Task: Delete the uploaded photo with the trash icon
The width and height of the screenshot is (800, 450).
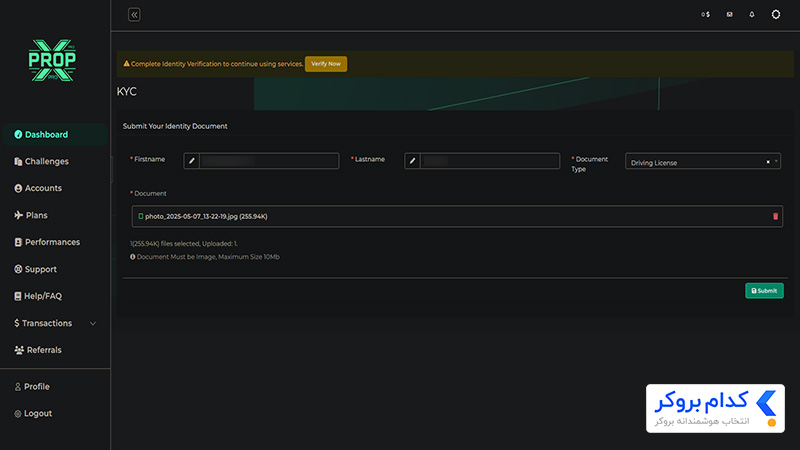Action: [x=775, y=216]
